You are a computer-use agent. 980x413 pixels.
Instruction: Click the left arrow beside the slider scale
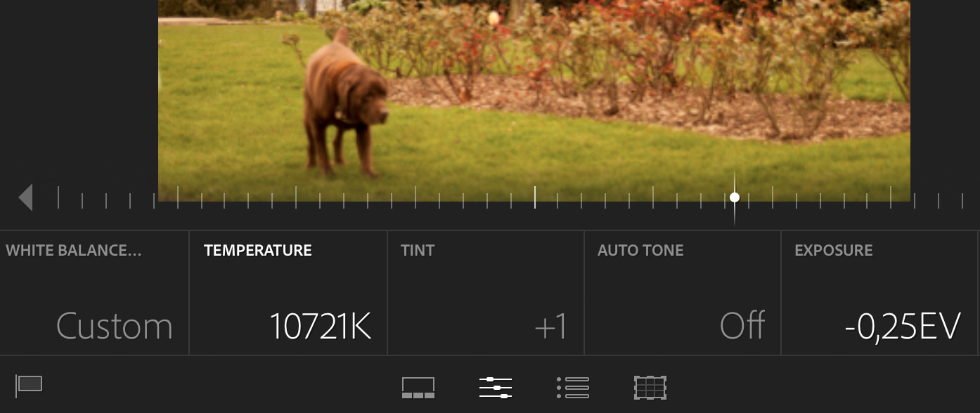[x=26, y=197]
